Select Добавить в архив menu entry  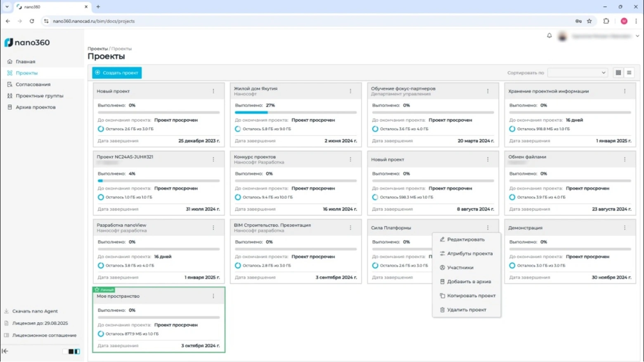pos(469,282)
